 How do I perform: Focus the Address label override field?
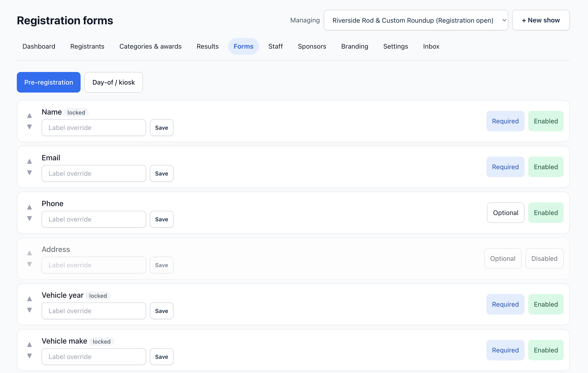pyautogui.click(x=94, y=265)
